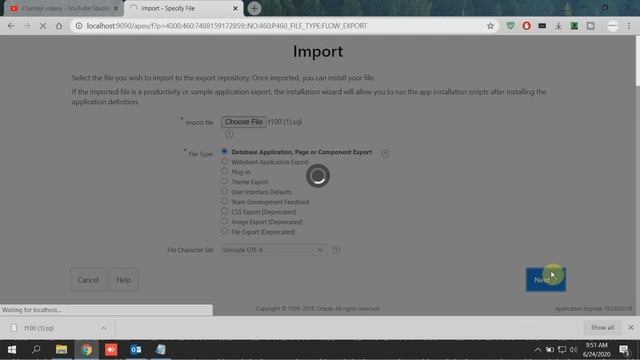Image resolution: width=640 pixels, height=360 pixels.
Task: Click the address bar URL
Action: [227, 26]
